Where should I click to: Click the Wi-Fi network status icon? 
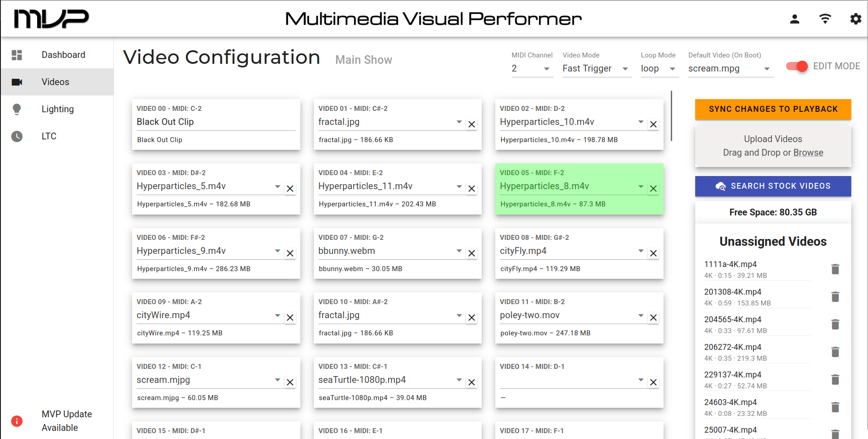[825, 19]
